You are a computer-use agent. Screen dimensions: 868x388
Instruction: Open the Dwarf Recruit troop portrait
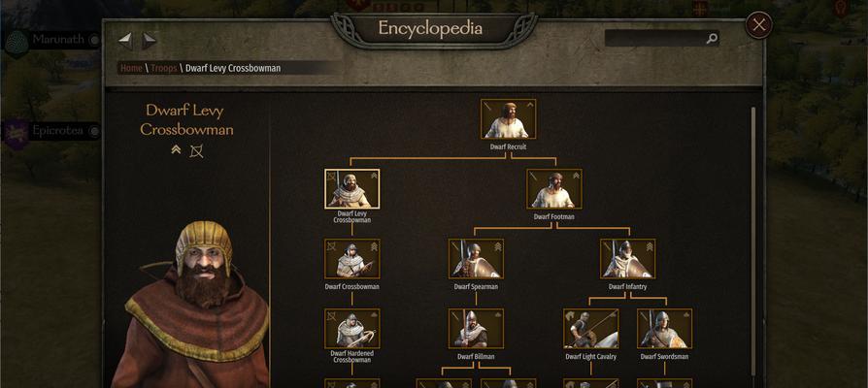508,119
